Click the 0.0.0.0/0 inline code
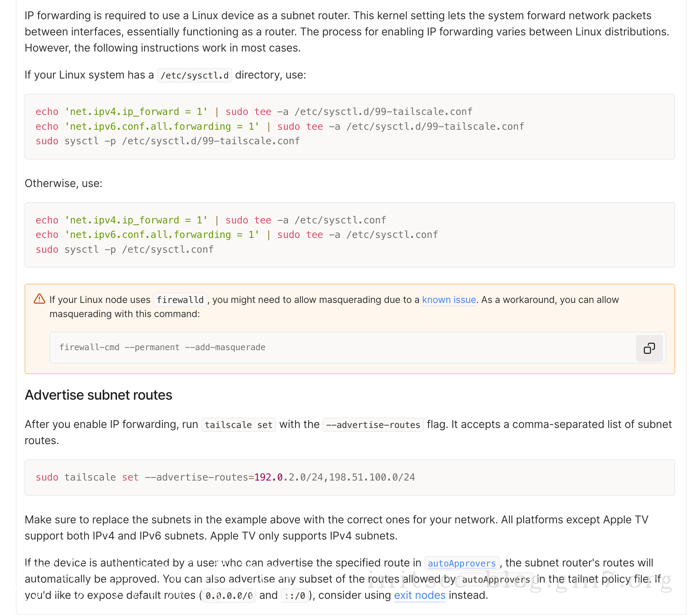Viewport: 689px width, 616px height. pyautogui.click(x=229, y=596)
